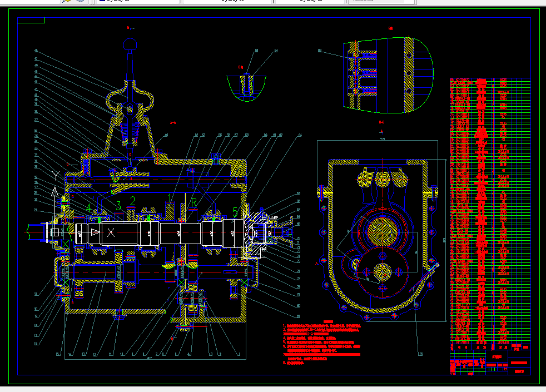Click the green gear label "1"
The height and width of the screenshot is (392, 546).
[x=170, y=197]
